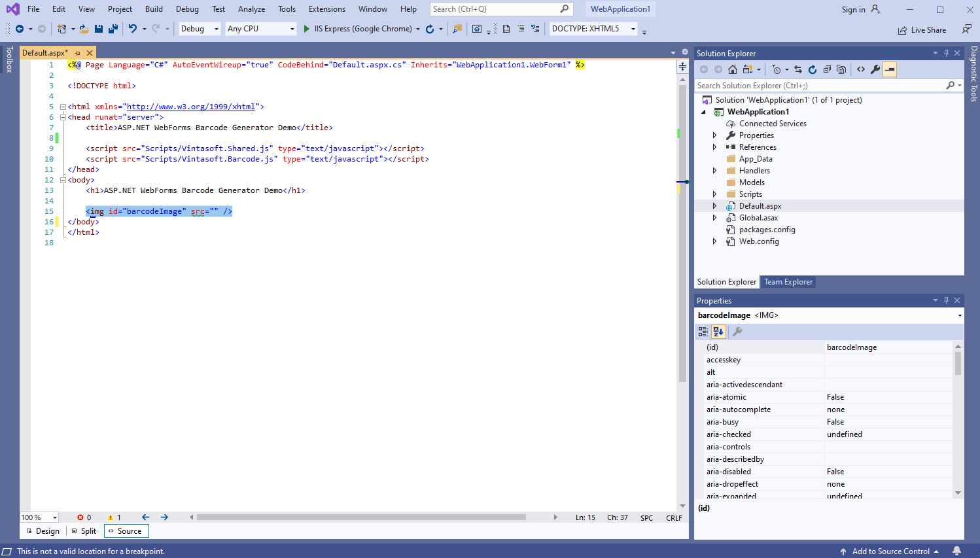The height and width of the screenshot is (558, 980).
Task: Click the Property Pages wrench in Properties panel
Action: pyautogui.click(x=737, y=332)
